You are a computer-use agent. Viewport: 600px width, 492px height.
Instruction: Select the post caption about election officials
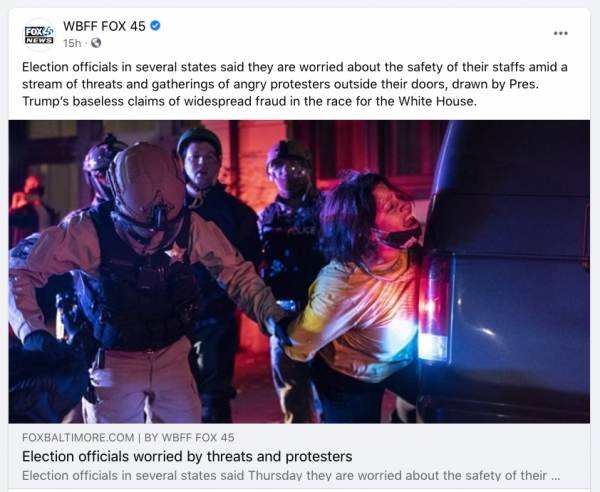tap(295, 84)
